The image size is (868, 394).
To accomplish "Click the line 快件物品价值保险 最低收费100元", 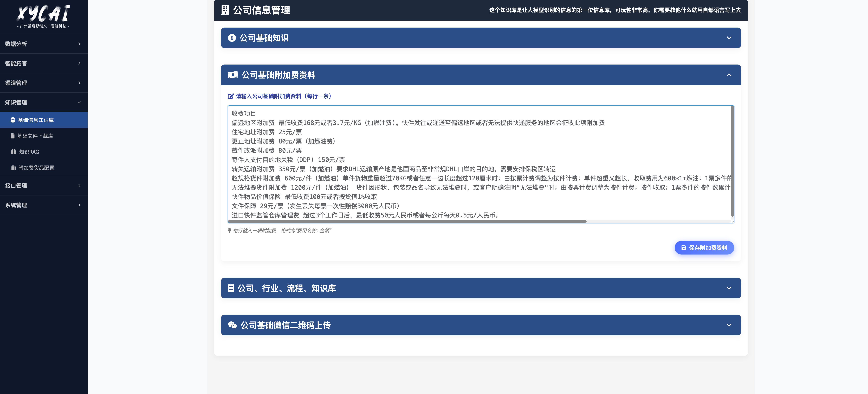I will pyautogui.click(x=304, y=197).
